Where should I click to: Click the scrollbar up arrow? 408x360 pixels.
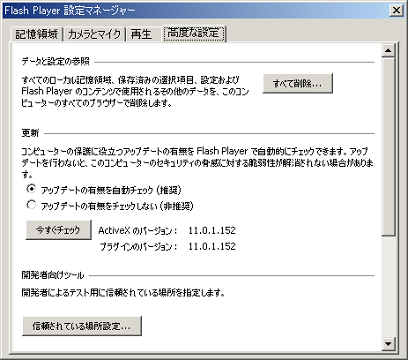(x=388, y=50)
